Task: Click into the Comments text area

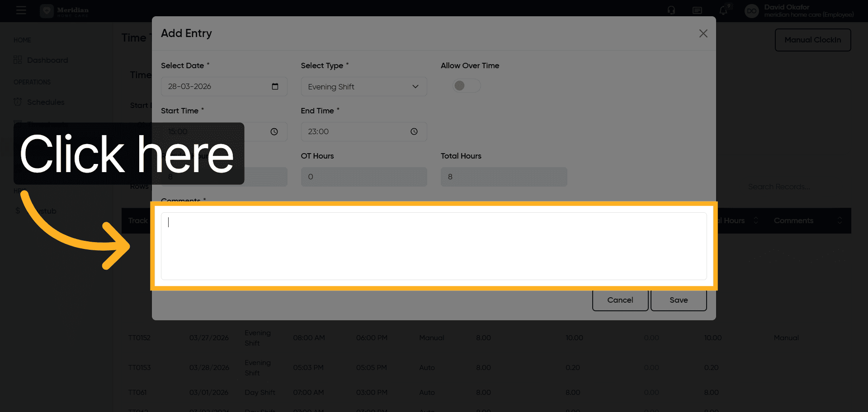Action: coord(434,246)
